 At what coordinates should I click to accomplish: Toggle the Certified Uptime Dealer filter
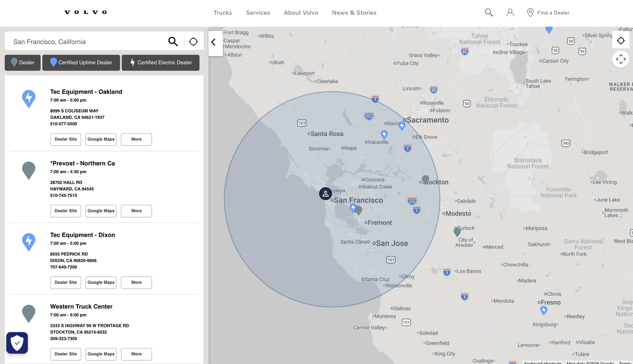81,62
